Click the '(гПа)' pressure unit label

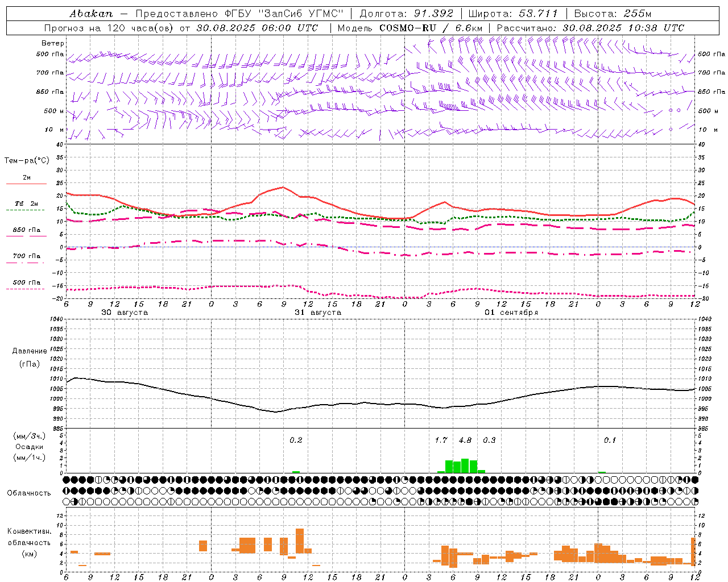click(29, 364)
